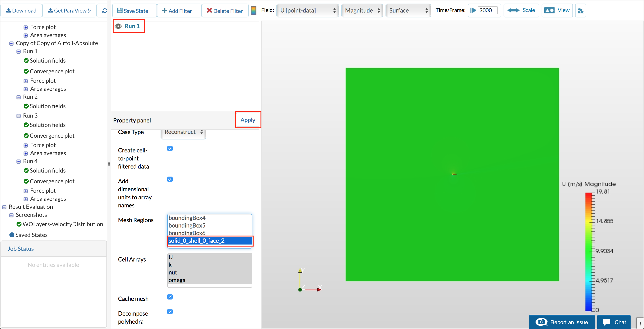Open the View camera options

click(557, 11)
